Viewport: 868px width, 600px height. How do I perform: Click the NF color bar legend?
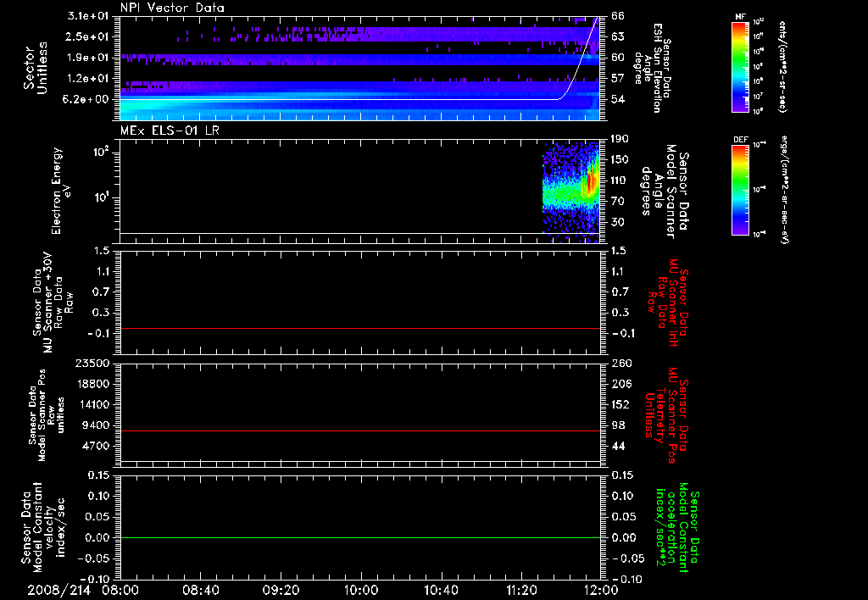(739, 66)
